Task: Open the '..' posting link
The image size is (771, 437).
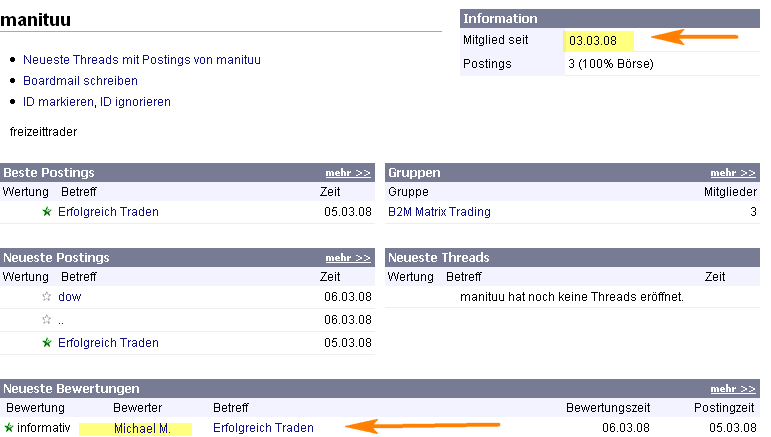Action: point(61,320)
